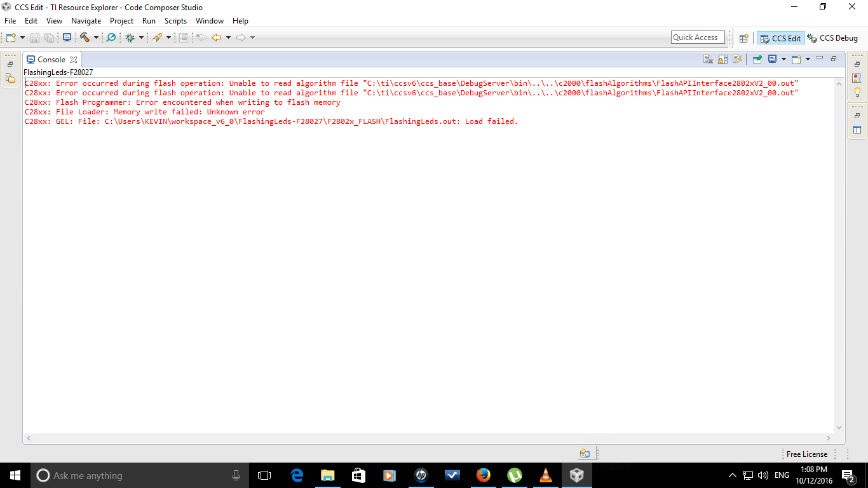Click the status bar icon left of Free License

(585, 454)
